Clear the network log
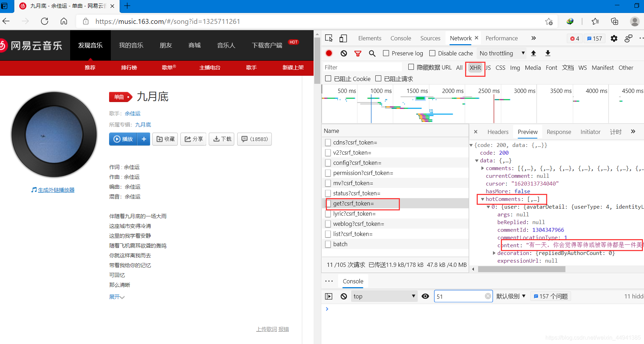 coord(344,53)
